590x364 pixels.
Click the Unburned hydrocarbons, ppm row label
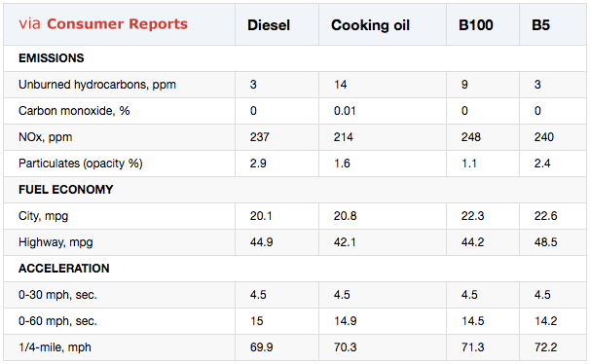click(x=97, y=85)
